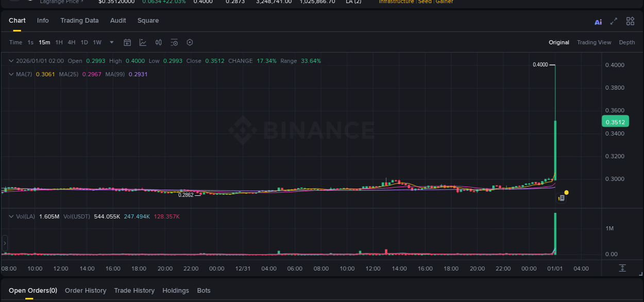The height and width of the screenshot is (302, 644).
Task: Switch to Order History tab
Action: (x=86, y=291)
